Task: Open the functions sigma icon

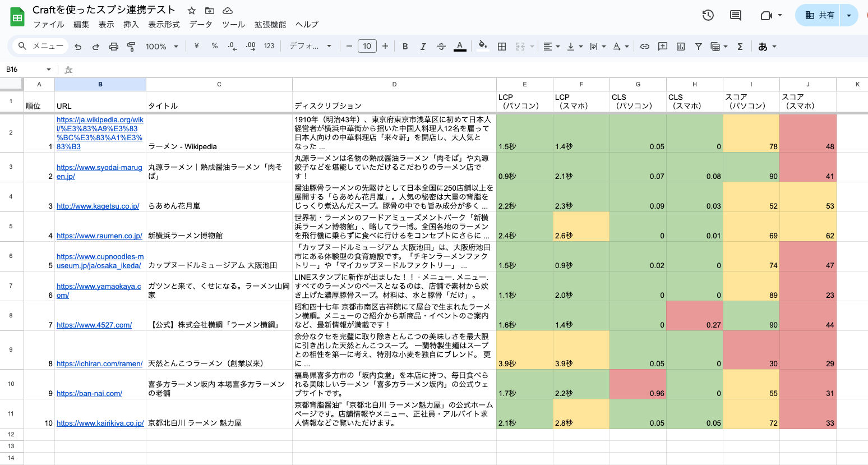Action: tap(740, 47)
